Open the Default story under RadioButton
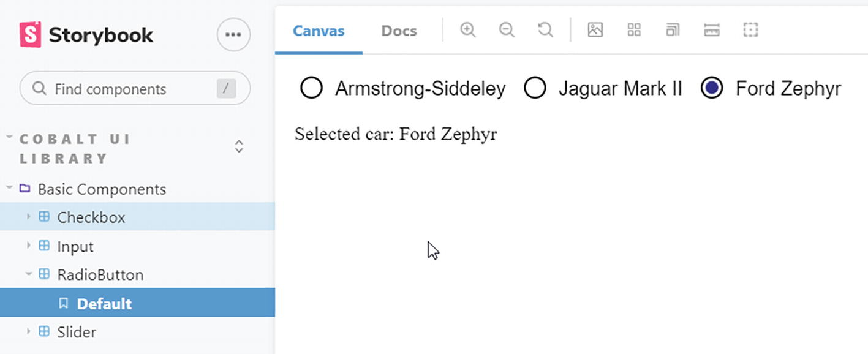Screen dimensions: 868x354 [x=104, y=304]
